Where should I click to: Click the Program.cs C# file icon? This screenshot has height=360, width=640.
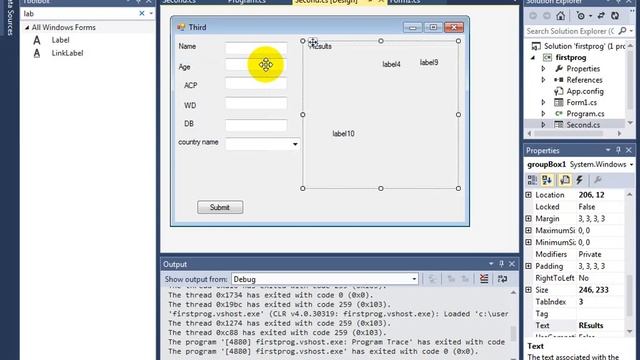click(558, 113)
